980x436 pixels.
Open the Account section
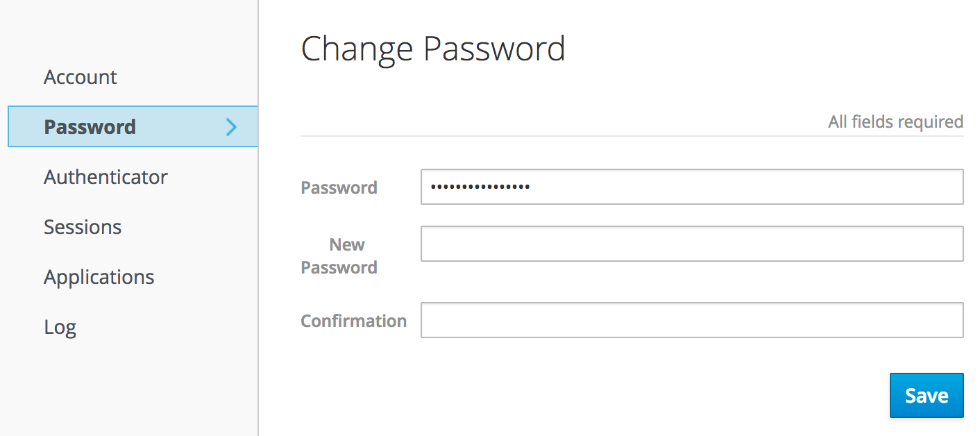[81, 77]
